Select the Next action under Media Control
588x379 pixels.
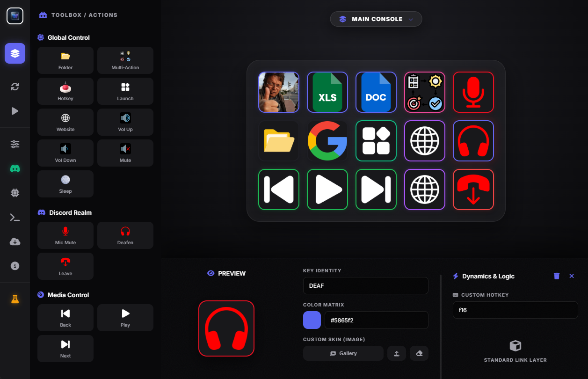pos(65,349)
